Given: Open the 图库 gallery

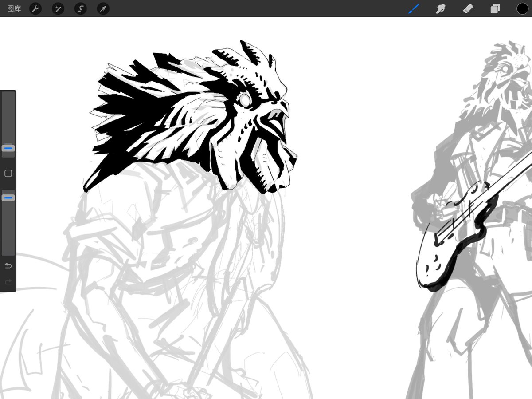Looking at the screenshot, I should coord(14,8).
